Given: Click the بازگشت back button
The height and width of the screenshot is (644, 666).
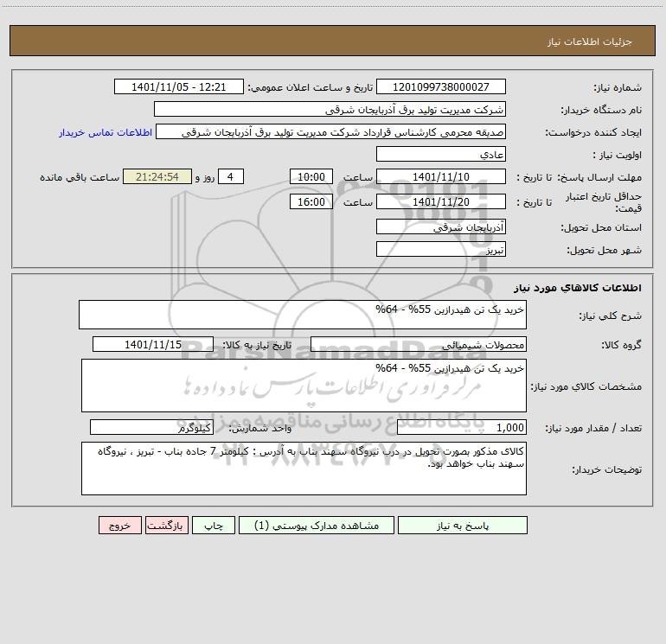Looking at the screenshot, I should point(166,526).
